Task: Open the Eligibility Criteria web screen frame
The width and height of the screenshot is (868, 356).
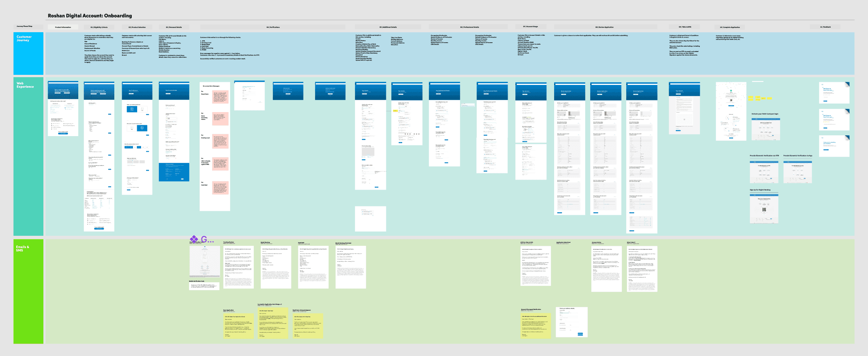Action: 99,157
